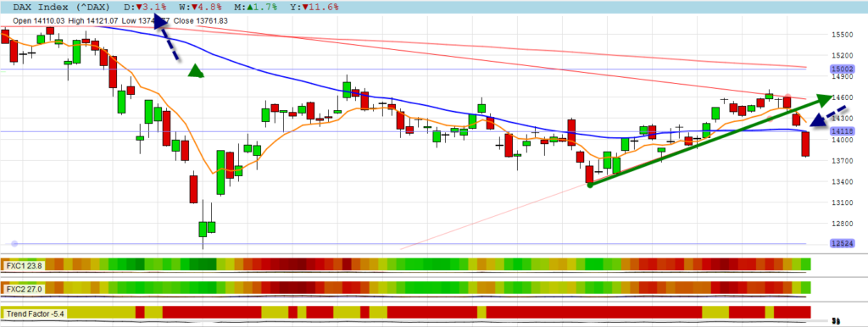The height and width of the screenshot is (327, 868).
Task: Click the 14600 price axis label
Action: pos(842,97)
